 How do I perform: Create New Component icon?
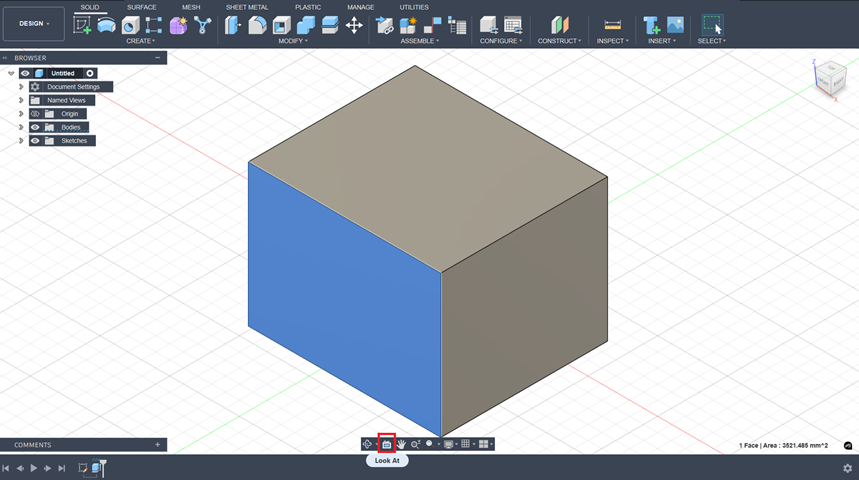[408, 25]
